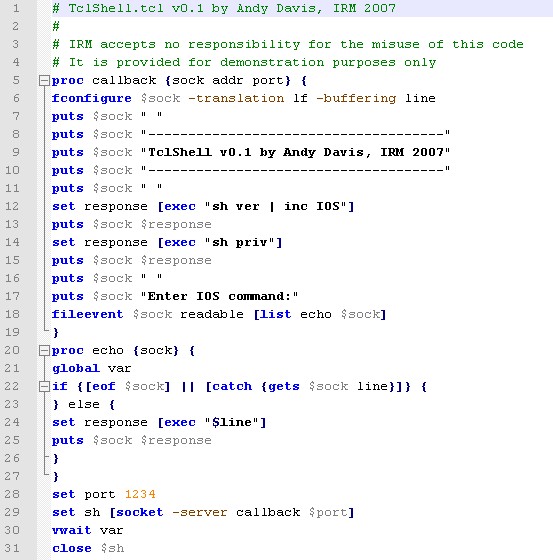Click the 'else' keyword on line 23

click(x=84, y=404)
